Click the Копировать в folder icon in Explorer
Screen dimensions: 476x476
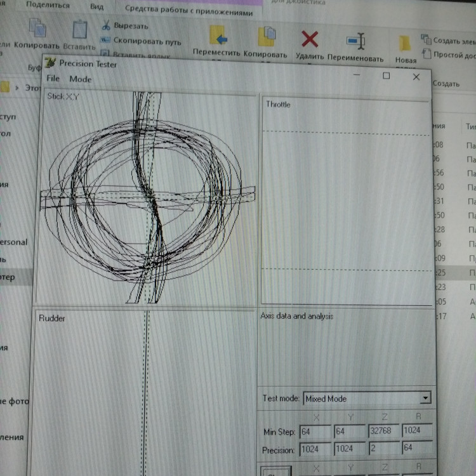pos(267,36)
